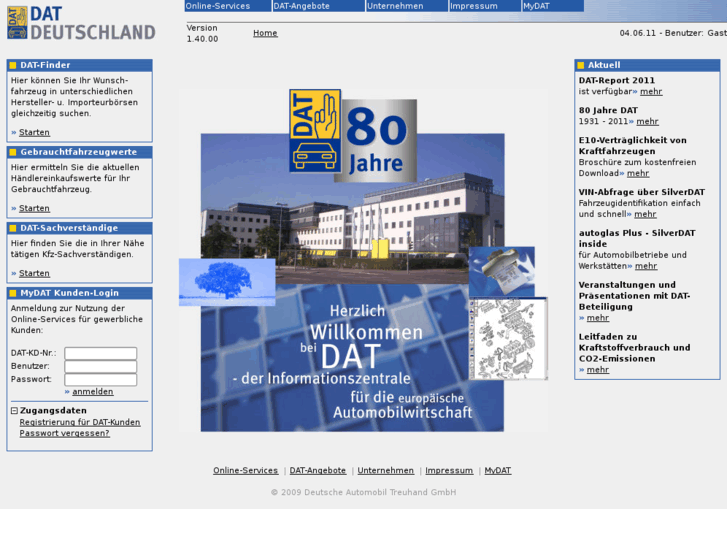Click footer Unternehmen link

coord(385,470)
